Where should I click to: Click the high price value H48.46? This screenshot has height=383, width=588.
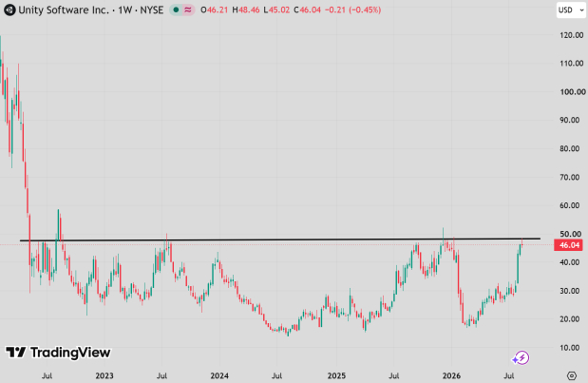pos(246,10)
